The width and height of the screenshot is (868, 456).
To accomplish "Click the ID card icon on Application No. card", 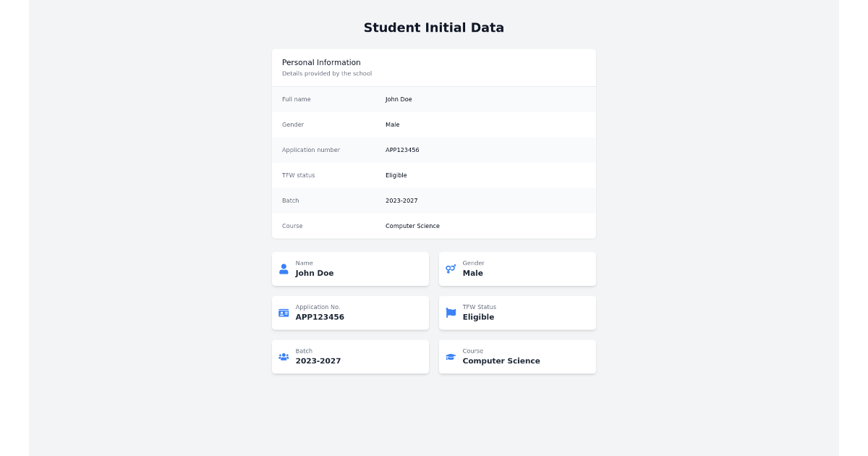I will 284,313.
